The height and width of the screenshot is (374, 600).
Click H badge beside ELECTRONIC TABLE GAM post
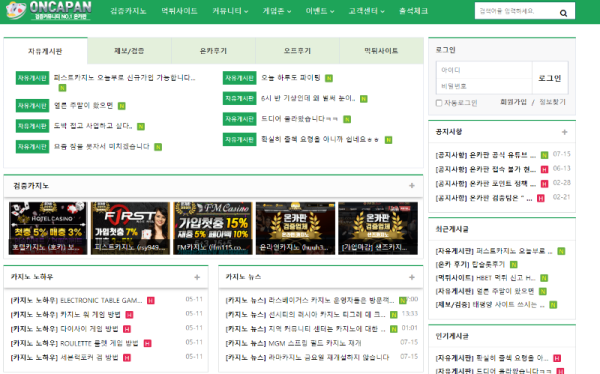tap(151, 301)
